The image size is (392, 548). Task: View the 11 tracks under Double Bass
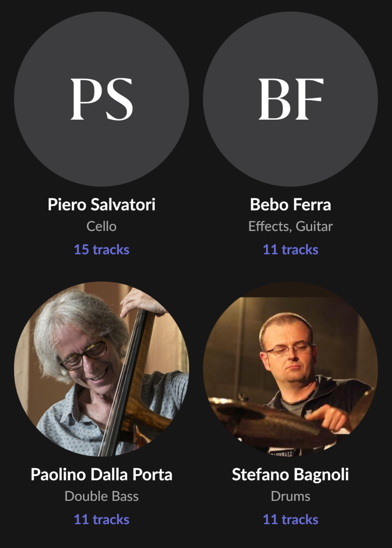pyautogui.click(x=102, y=519)
